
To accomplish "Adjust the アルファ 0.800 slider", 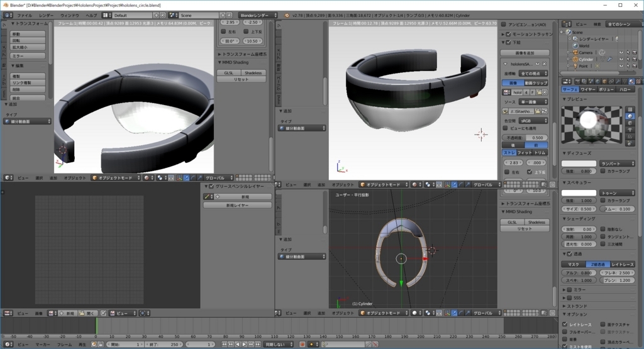I will coord(579,273).
